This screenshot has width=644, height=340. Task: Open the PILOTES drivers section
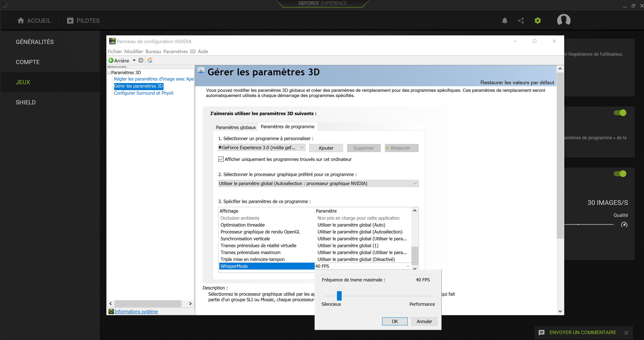[83, 20]
